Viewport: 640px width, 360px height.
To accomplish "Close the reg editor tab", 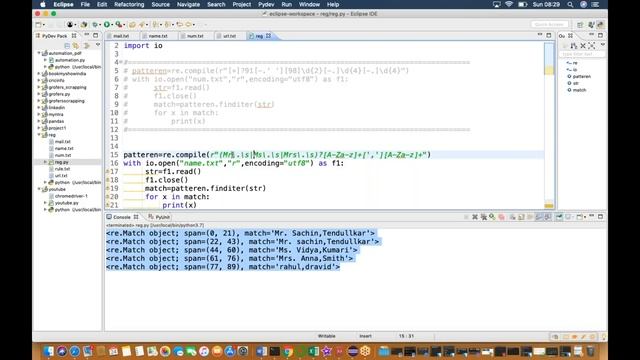I will 269,36.
